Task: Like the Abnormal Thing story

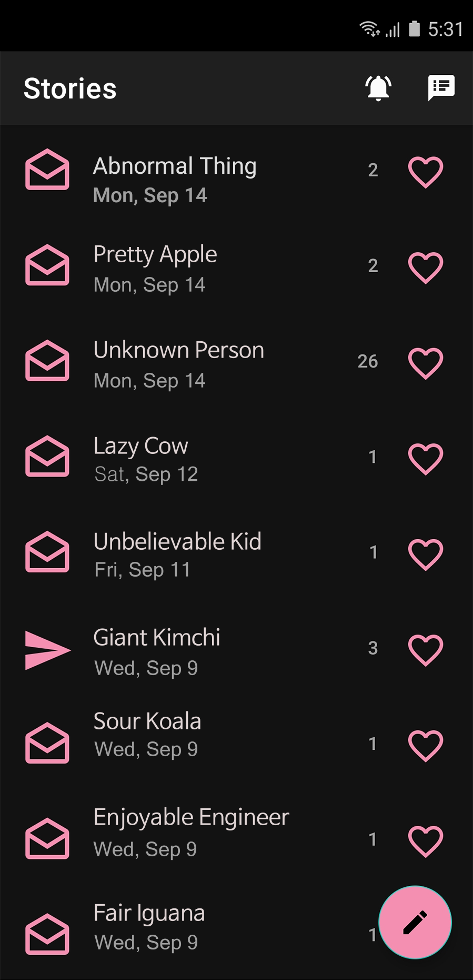Action: [426, 172]
